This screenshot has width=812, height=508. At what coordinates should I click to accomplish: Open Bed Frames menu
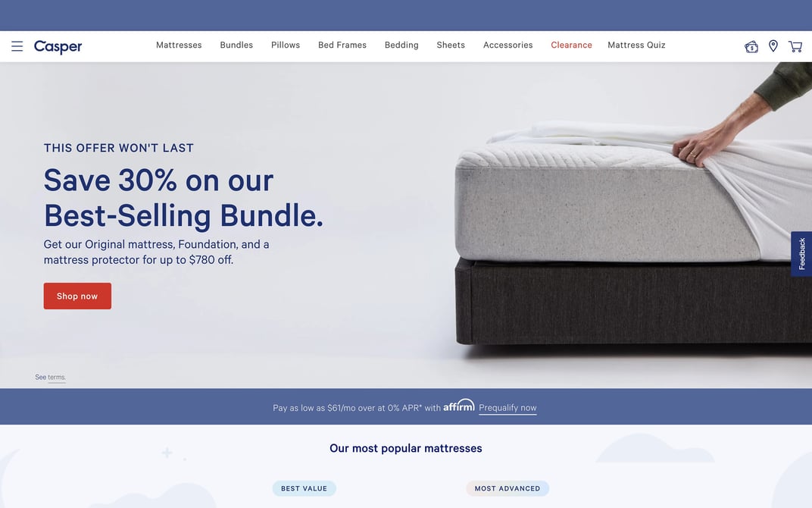point(342,45)
